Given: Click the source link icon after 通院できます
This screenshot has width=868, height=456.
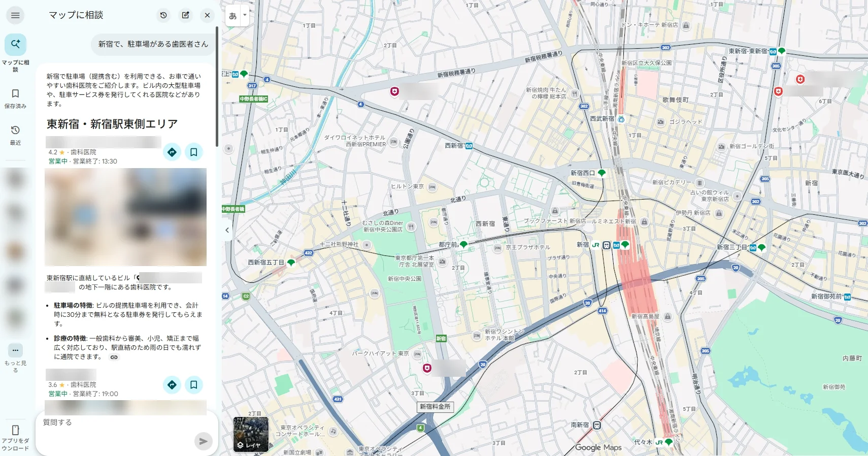Looking at the screenshot, I should 114,357.
